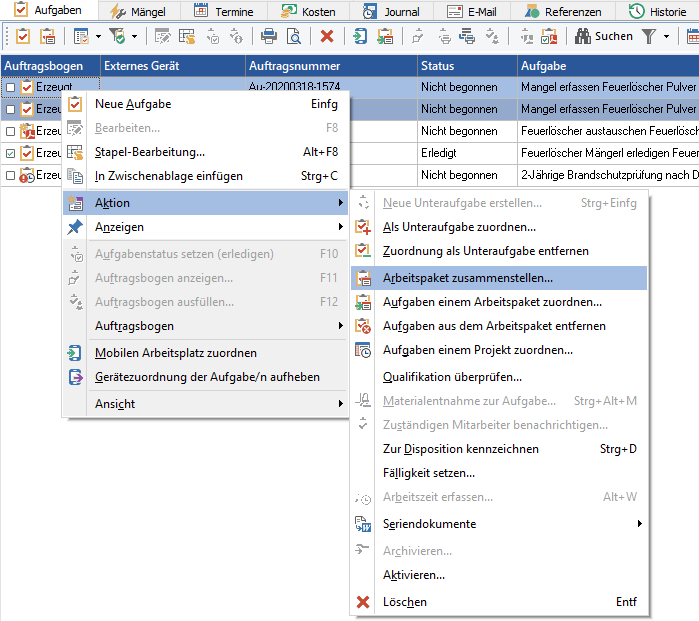Screen dimensions: 699x621
Task: Choose Neue Aufgabe in context menu
Action: point(206,104)
